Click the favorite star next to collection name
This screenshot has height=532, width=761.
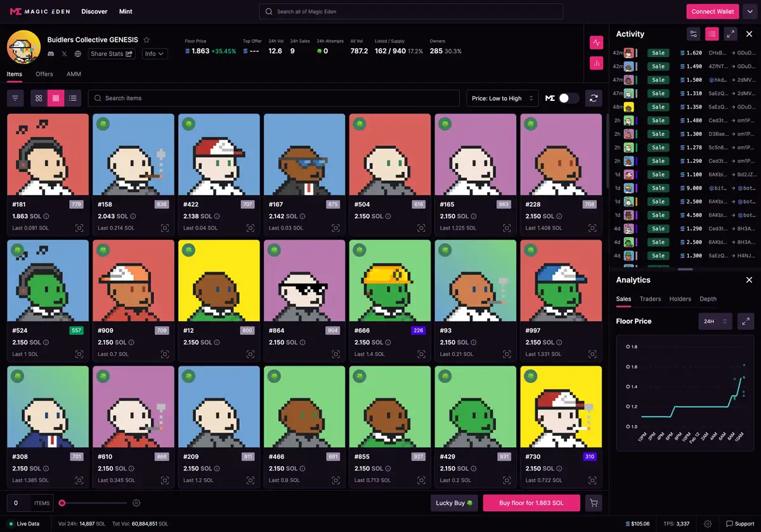tap(146, 39)
